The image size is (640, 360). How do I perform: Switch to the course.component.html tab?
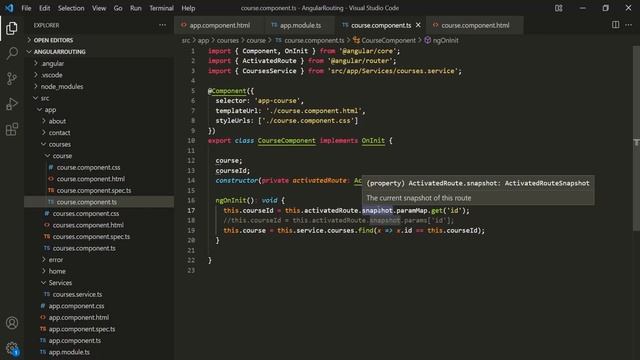[x=475, y=25]
